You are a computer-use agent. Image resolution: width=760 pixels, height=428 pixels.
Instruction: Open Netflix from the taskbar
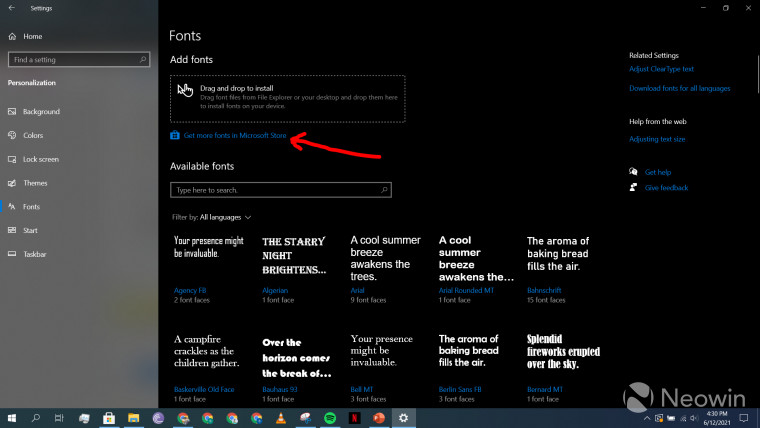tap(354, 418)
